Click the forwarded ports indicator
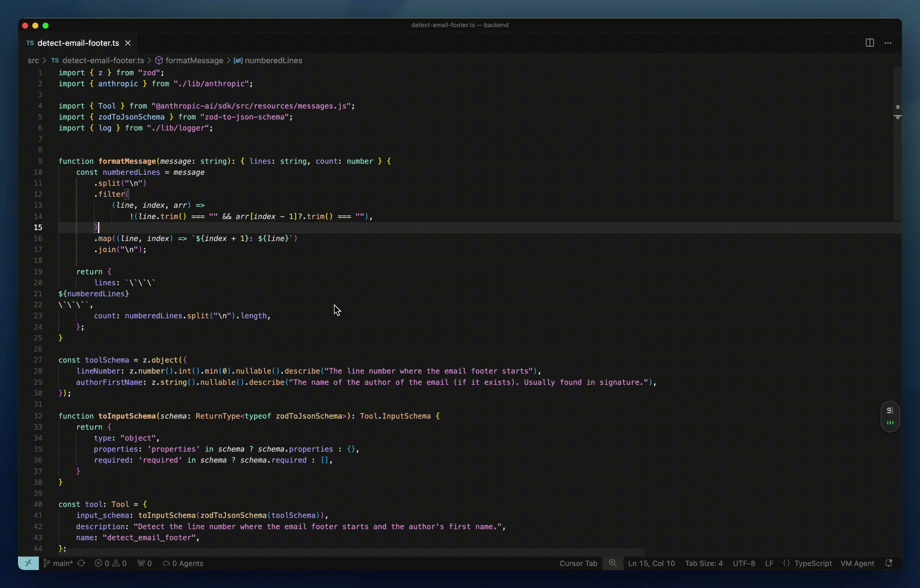Viewport: 920px width, 588px height. pos(145,563)
